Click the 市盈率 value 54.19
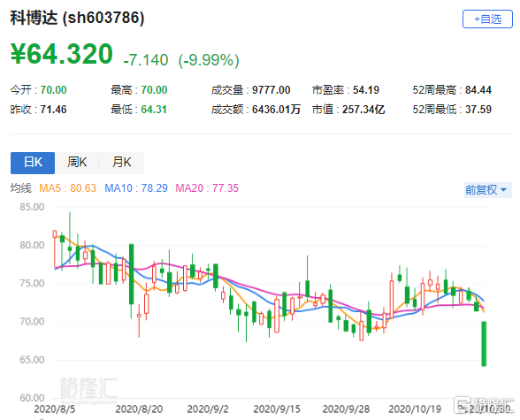520x420 pixels. [366, 90]
